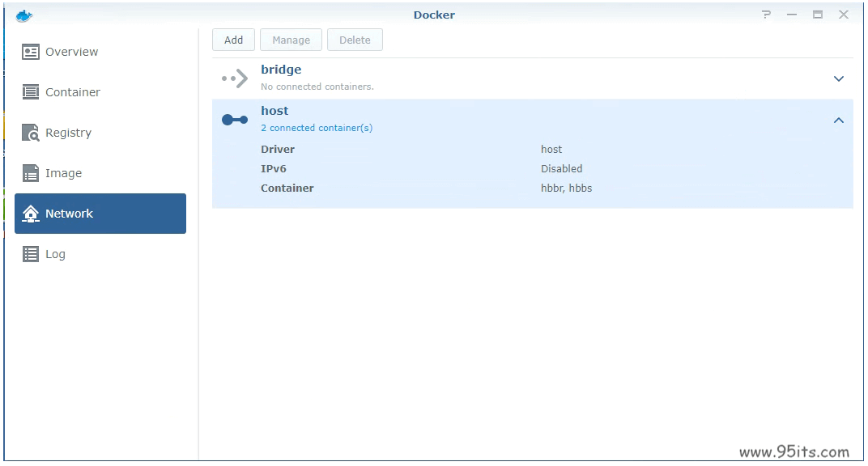Viewport: 868px width, 466px height.
Task: Close the Docker window
Action: 844,15
